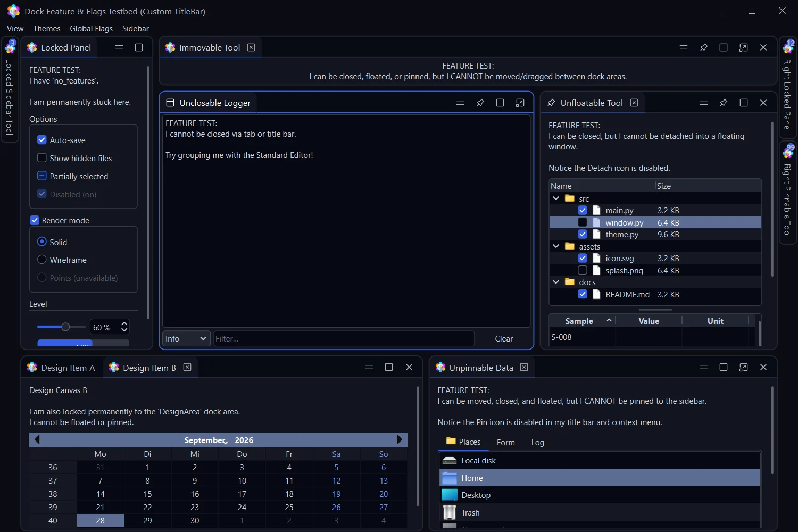The image size is (798, 532).
Task: Go to the previous calendar month
Action: (37, 439)
